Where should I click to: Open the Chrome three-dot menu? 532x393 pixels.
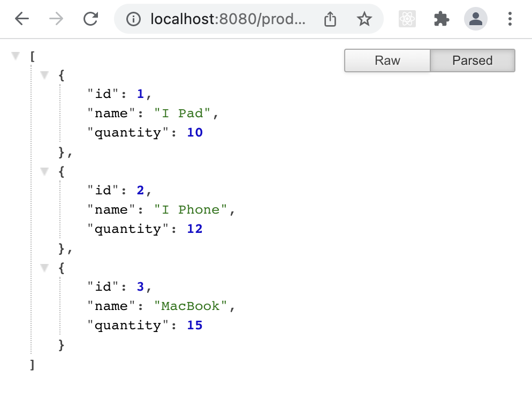[510, 19]
